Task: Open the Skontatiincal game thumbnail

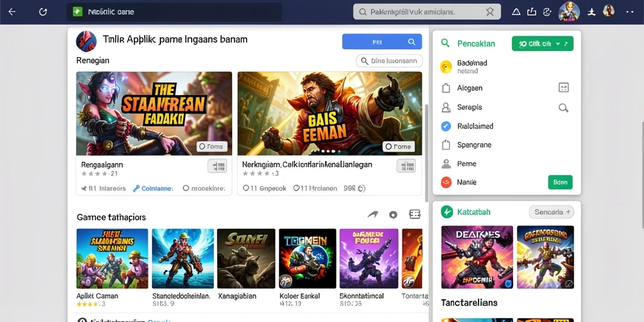Action: [369, 258]
